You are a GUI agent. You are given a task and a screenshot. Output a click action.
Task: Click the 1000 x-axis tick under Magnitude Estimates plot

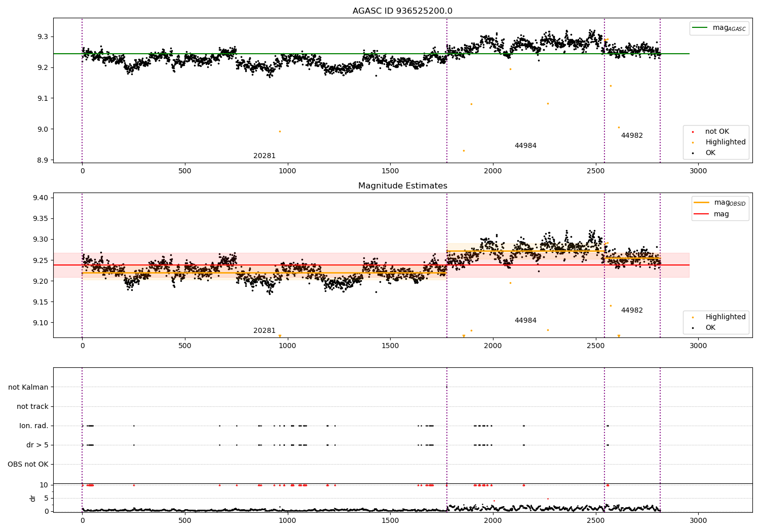287,346
